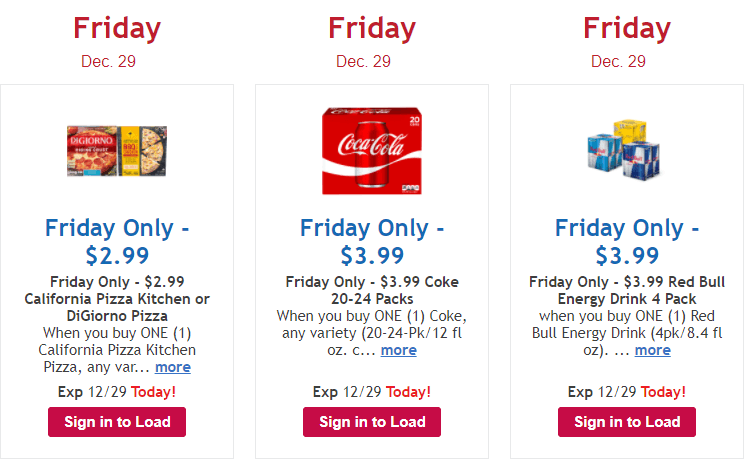Select the bold Red Bull Energy Drink 4 Pack title
746x465 pixels.
(627, 290)
